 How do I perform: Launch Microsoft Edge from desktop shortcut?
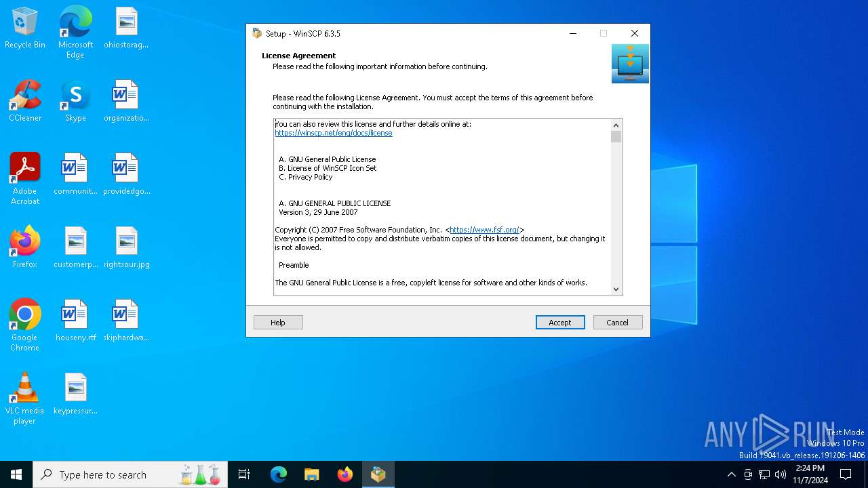pos(75,33)
